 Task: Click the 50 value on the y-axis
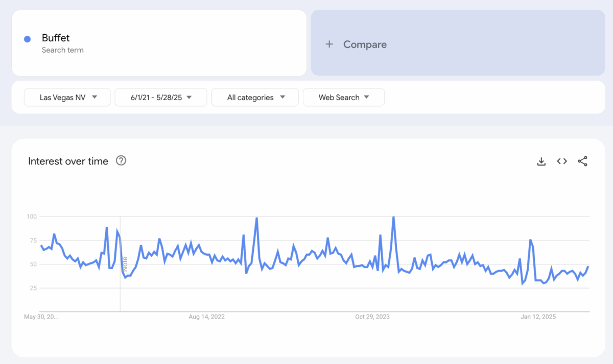(x=33, y=264)
